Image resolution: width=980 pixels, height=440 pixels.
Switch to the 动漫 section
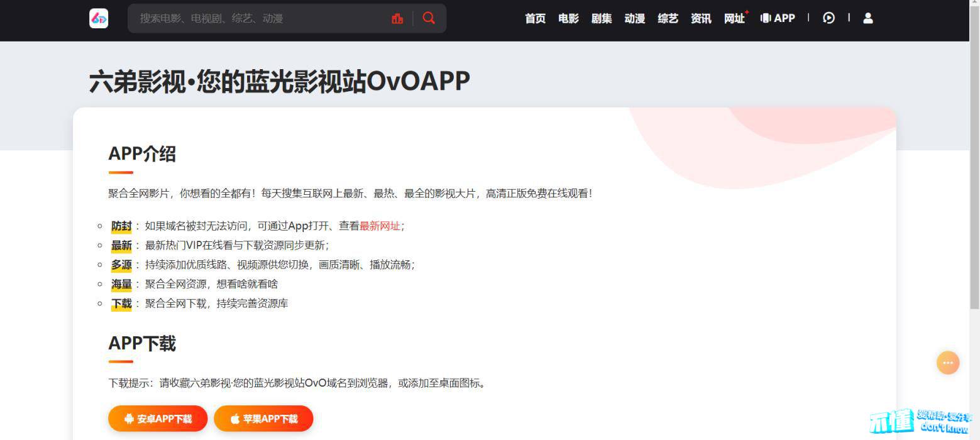(635, 18)
